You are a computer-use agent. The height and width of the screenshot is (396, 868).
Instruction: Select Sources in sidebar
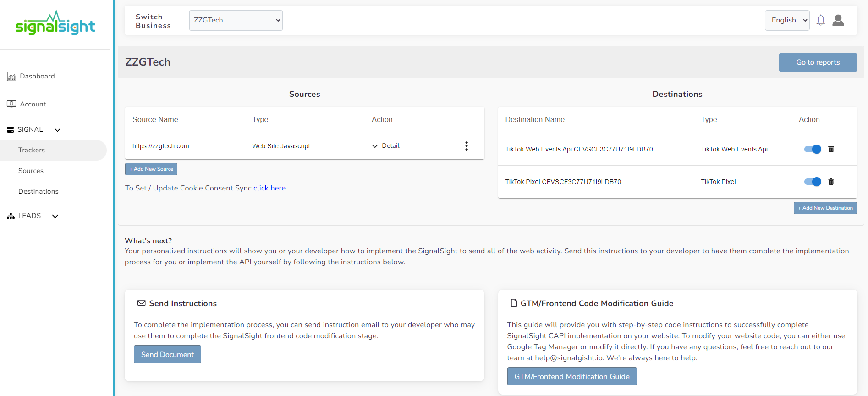pos(31,171)
